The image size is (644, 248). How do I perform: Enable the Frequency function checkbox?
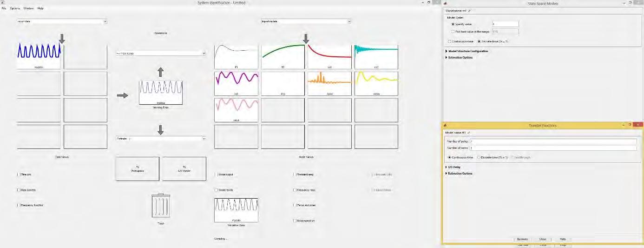coord(19,205)
